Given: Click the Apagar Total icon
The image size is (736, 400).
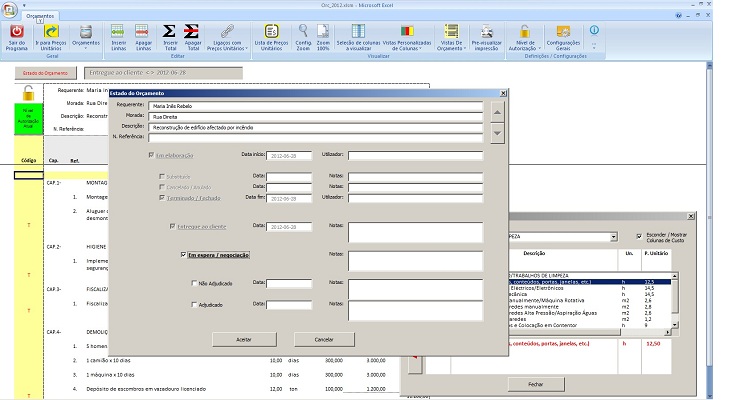Looking at the screenshot, I should click(192, 32).
